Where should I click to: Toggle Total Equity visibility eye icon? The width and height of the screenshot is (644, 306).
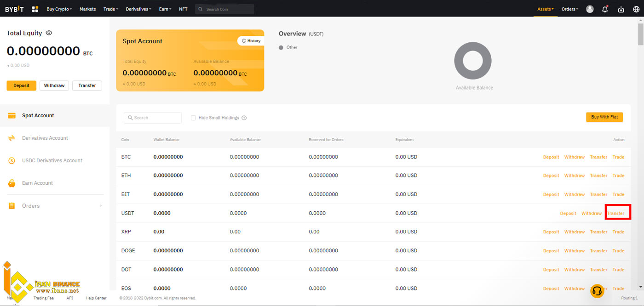49,33
